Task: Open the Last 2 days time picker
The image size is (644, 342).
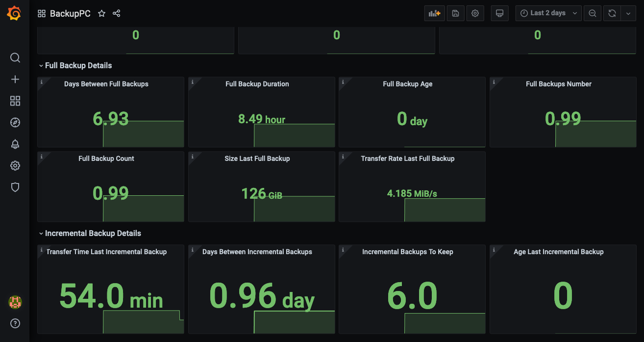Action: pyautogui.click(x=548, y=13)
